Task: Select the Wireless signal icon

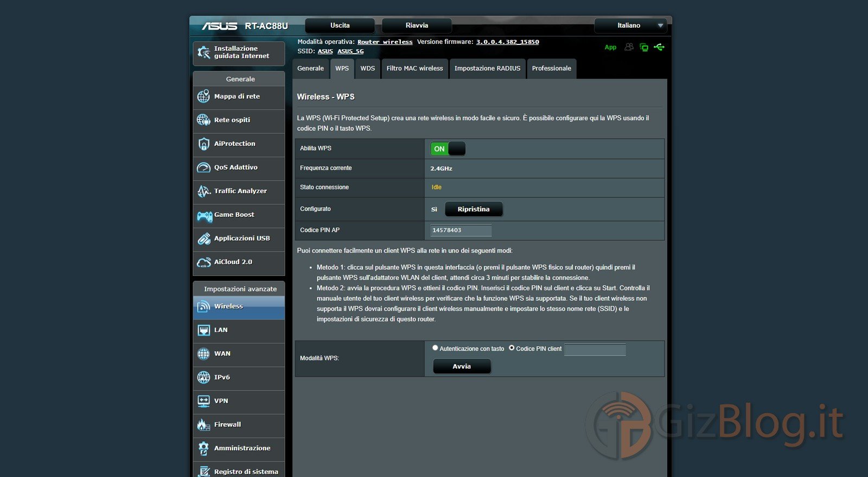Action: (x=203, y=307)
